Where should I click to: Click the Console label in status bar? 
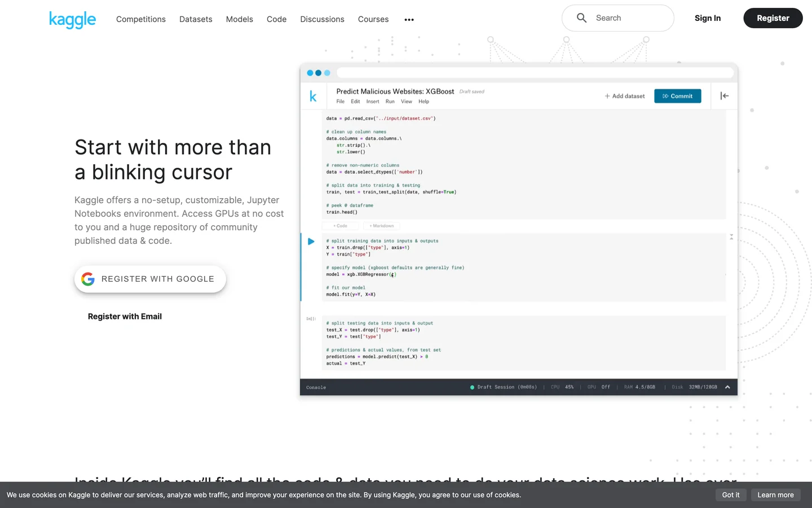[316, 388]
